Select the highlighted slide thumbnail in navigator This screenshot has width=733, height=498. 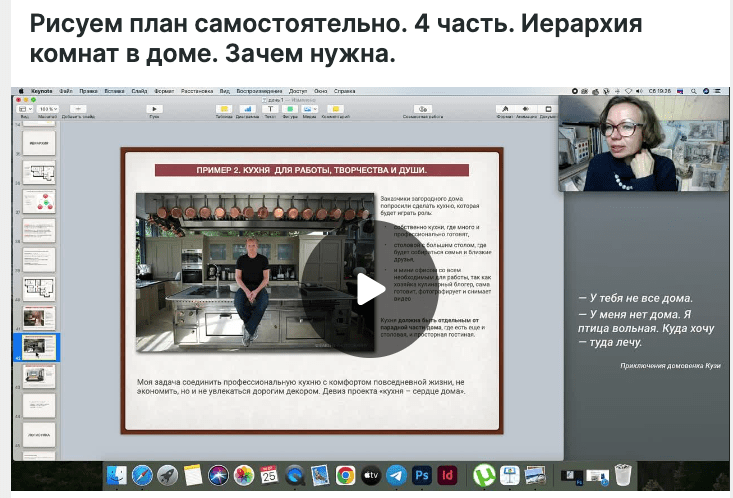(x=40, y=346)
